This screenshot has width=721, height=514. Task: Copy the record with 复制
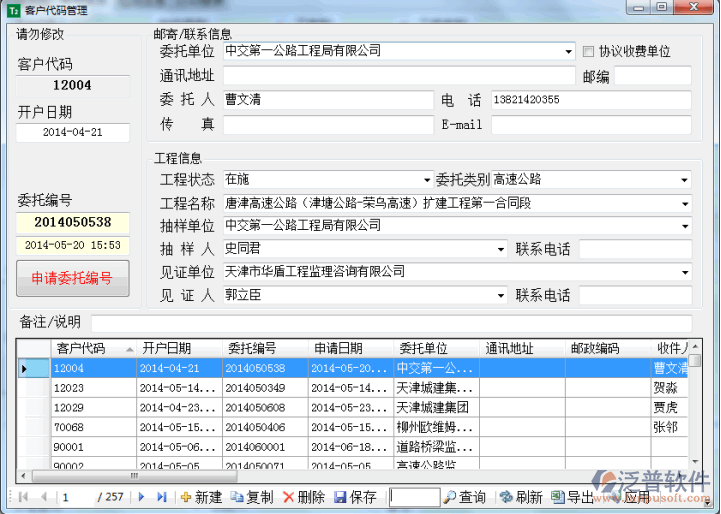coord(252,497)
